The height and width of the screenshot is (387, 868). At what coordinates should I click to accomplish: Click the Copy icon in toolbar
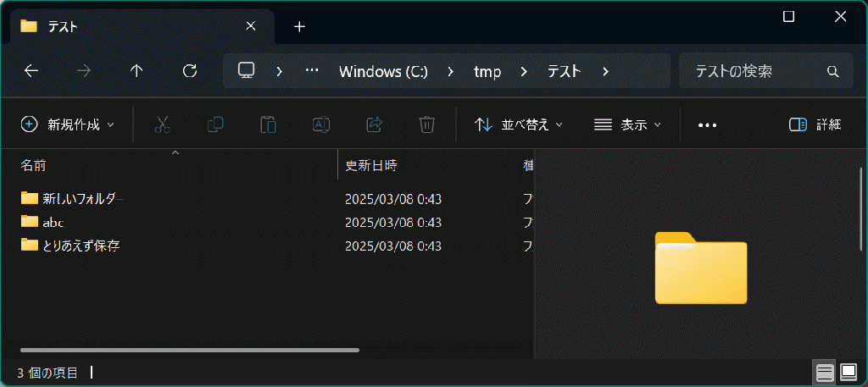[215, 124]
